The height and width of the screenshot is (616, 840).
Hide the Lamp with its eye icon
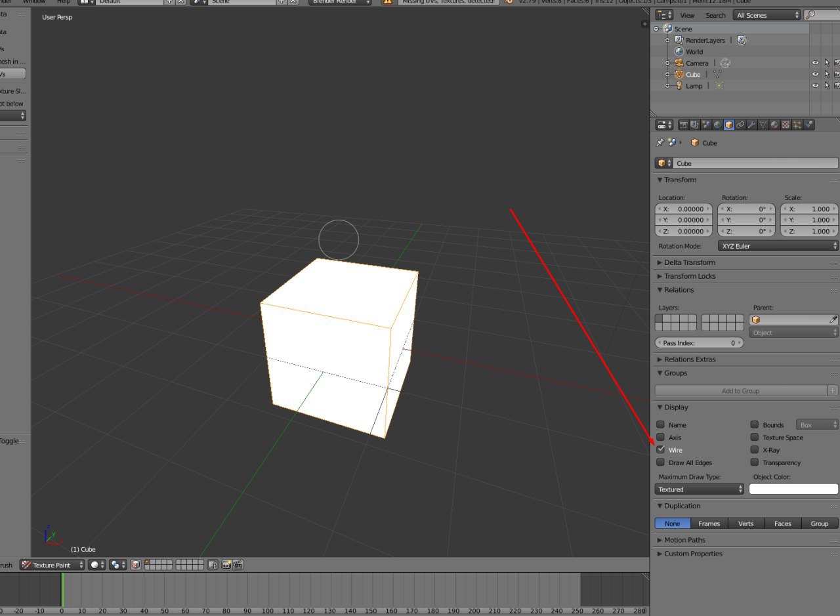(815, 85)
